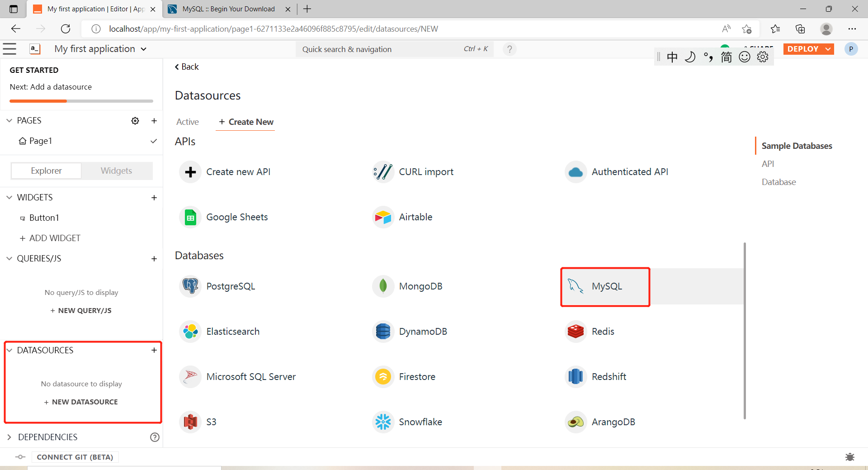Image resolution: width=868 pixels, height=470 pixels.
Task: Switch to the Active datasources tab
Action: click(x=187, y=122)
